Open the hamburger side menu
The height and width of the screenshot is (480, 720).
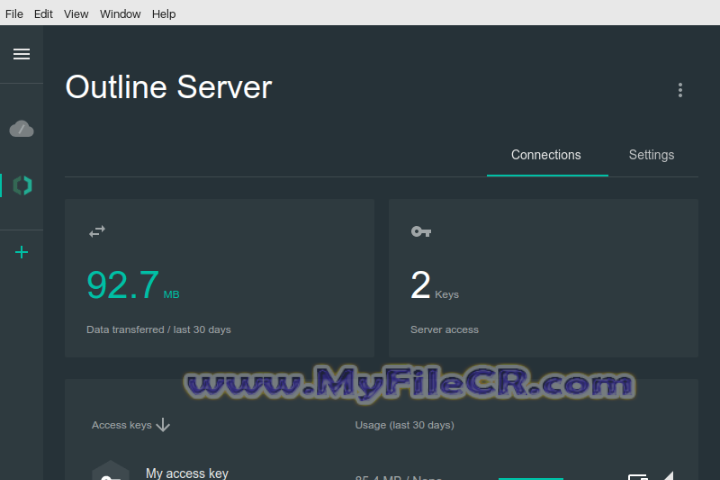tap(22, 54)
